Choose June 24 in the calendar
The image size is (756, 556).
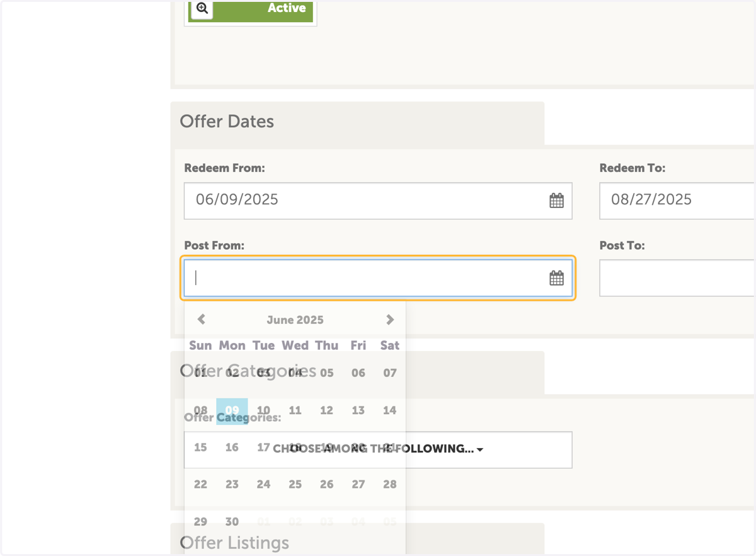tap(263, 485)
